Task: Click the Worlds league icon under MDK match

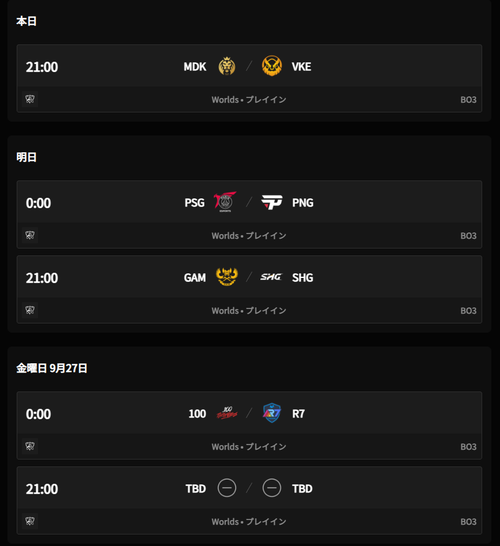Action: tap(30, 99)
